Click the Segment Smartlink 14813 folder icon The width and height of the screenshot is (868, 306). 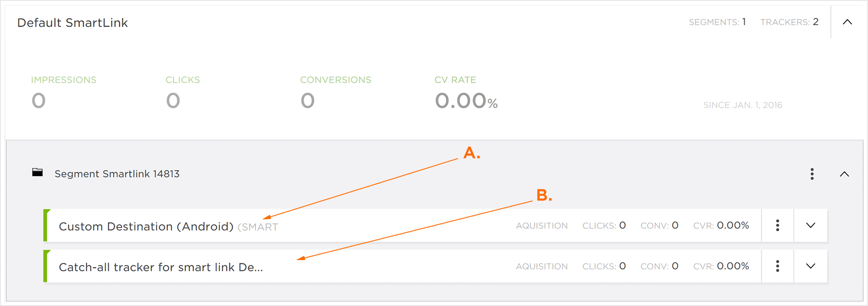click(38, 172)
